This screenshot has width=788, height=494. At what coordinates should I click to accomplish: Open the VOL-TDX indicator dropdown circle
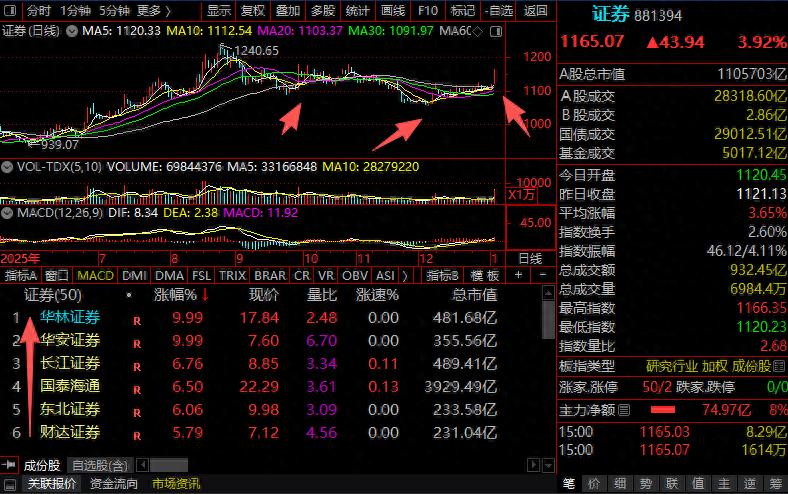pyautogui.click(x=7, y=167)
